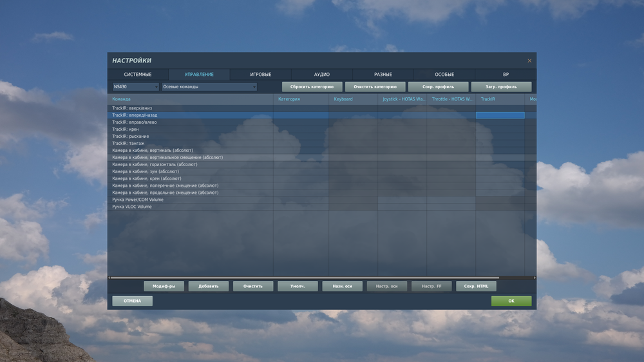Cancel with the ОТМЕНА button

point(132,301)
